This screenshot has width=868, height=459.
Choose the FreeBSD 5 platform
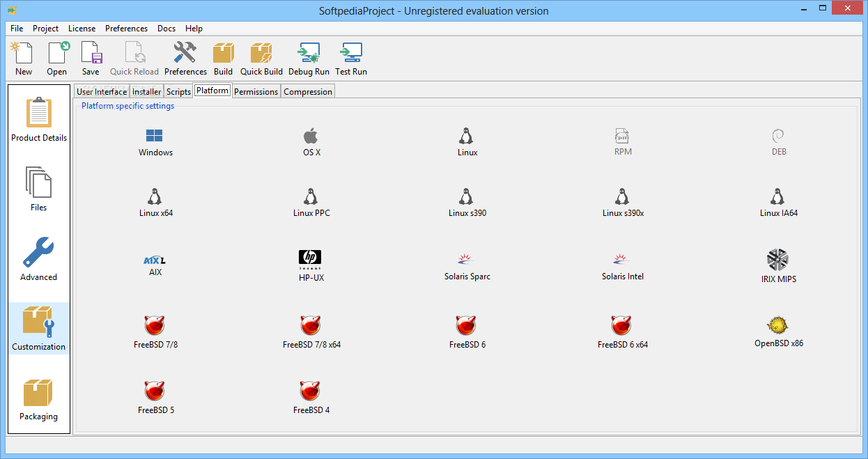(x=155, y=398)
